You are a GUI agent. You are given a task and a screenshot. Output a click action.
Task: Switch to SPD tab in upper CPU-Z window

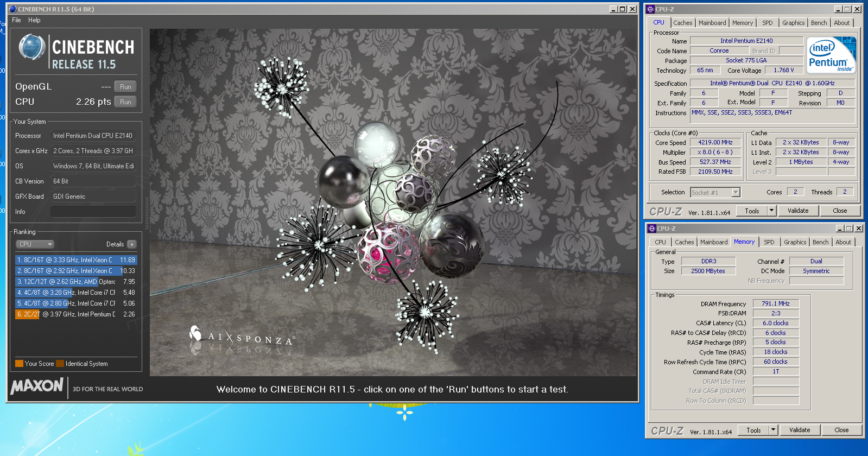[767, 23]
